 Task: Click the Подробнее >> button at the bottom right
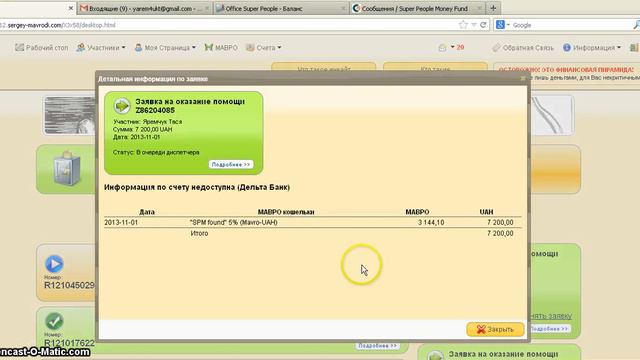(x=549, y=329)
